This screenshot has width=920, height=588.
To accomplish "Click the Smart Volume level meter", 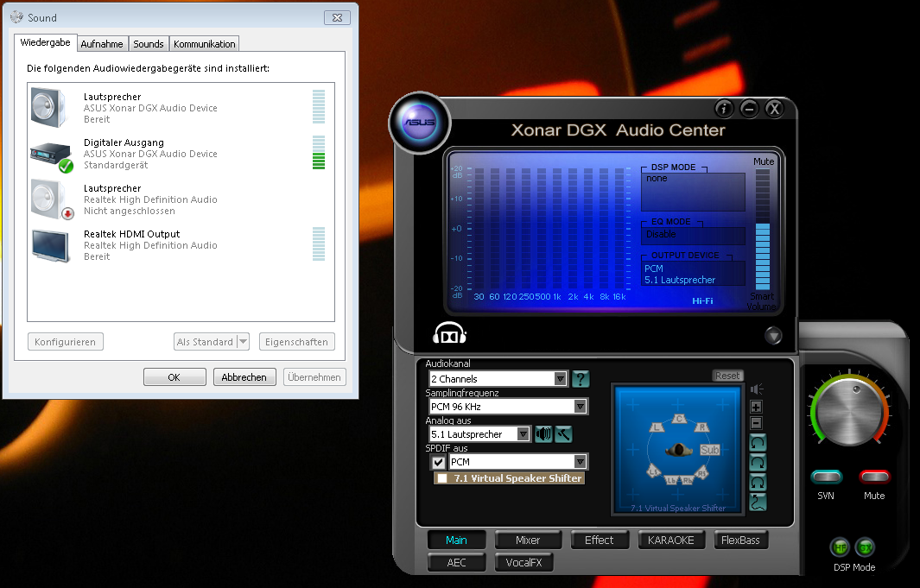I will pyautogui.click(x=762, y=230).
